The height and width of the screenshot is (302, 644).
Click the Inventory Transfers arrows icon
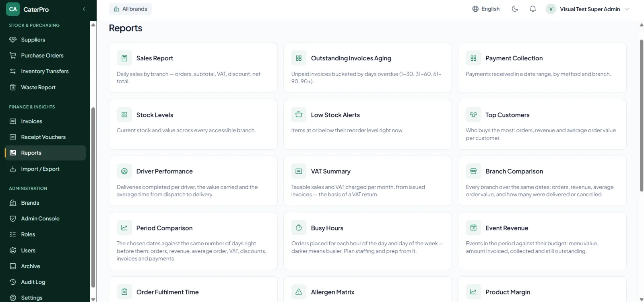click(x=13, y=71)
